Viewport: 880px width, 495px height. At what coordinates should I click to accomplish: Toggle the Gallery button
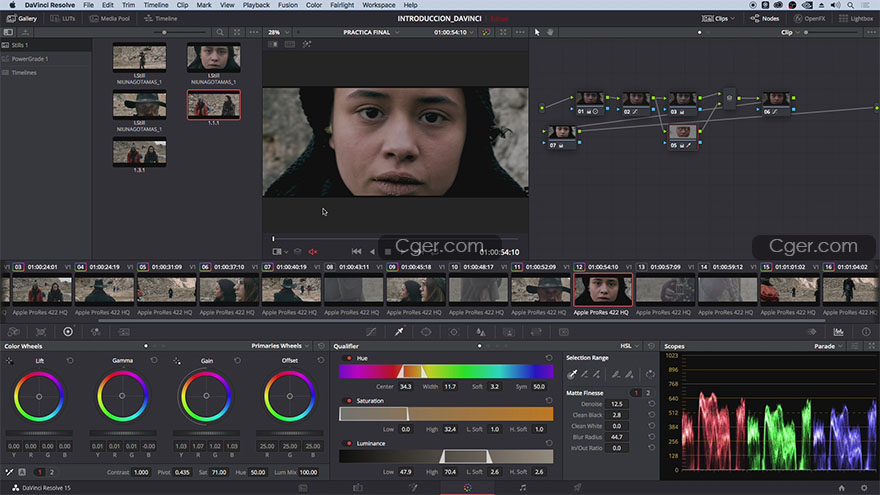[x=22, y=19]
